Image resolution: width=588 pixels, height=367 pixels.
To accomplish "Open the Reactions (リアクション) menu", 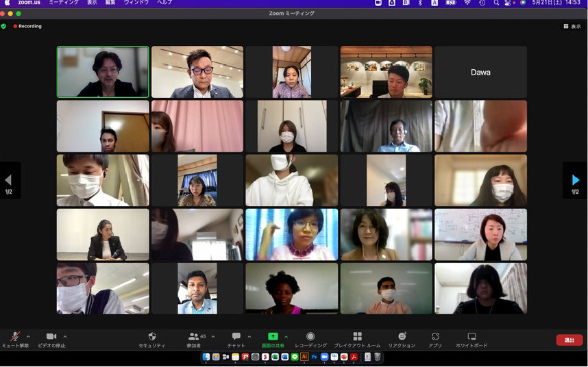I will click(x=402, y=338).
